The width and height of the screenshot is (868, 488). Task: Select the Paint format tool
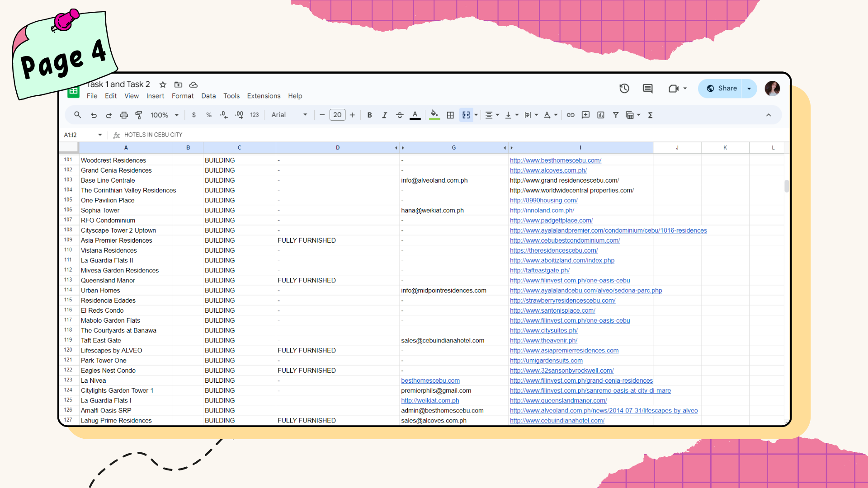pos(139,115)
